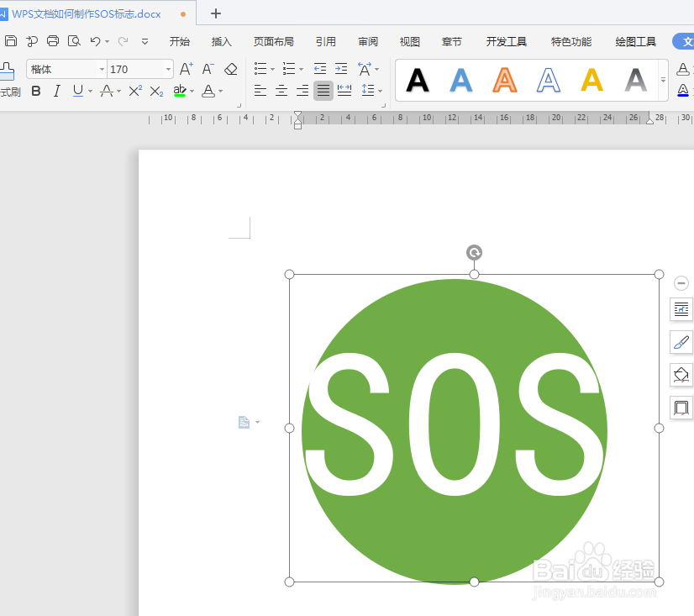Apply font color button
Viewport: 694px width, 616px height.
pos(208,91)
